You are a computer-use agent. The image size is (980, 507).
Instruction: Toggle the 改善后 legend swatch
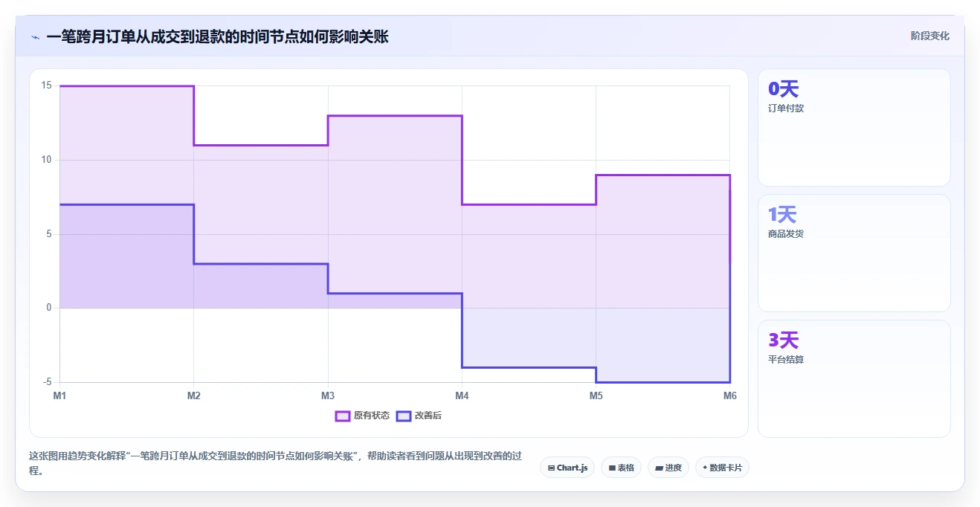(404, 416)
